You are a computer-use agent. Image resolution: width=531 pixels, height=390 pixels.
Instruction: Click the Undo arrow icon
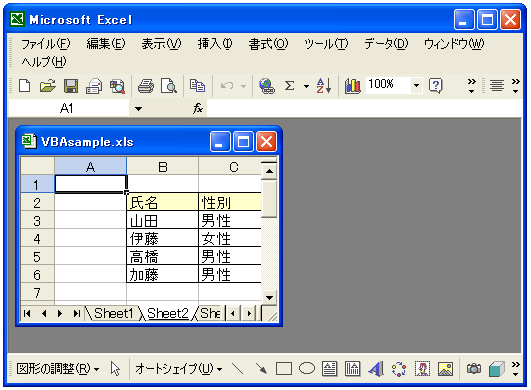227,86
